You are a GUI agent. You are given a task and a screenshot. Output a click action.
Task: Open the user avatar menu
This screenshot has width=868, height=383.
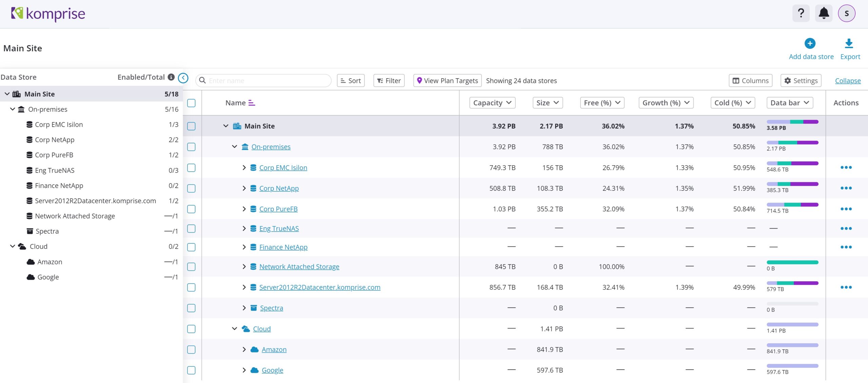pos(846,14)
